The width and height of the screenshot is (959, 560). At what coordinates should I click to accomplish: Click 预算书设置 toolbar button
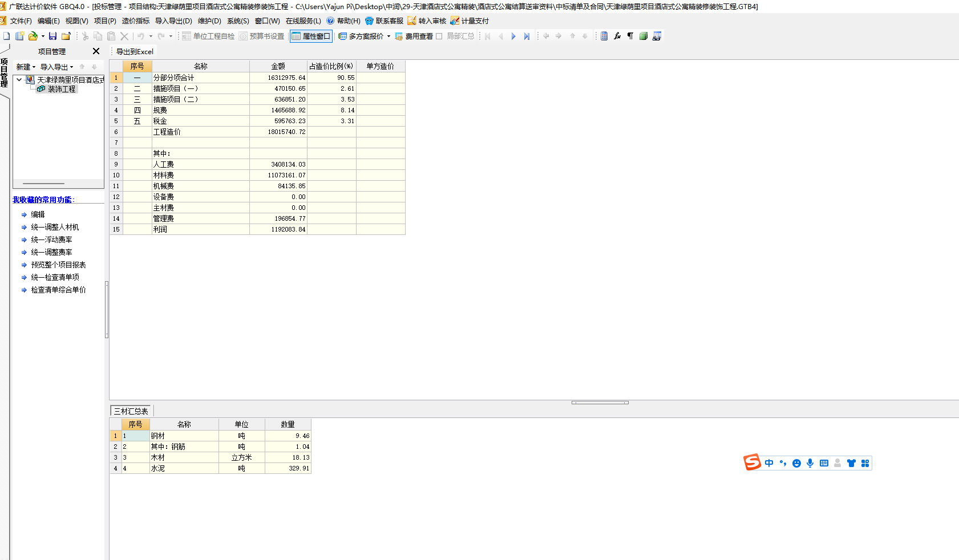click(261, 36)
